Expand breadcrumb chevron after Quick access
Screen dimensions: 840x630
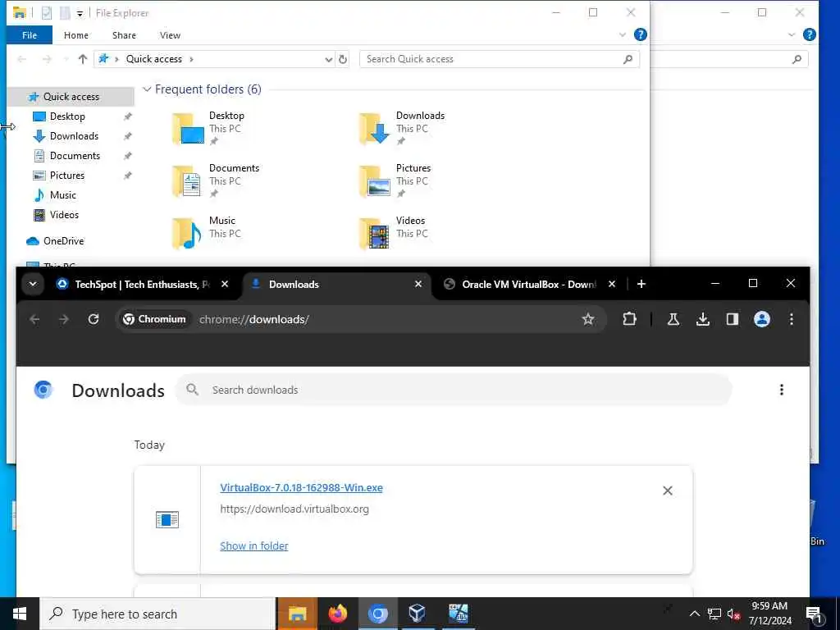191,59
